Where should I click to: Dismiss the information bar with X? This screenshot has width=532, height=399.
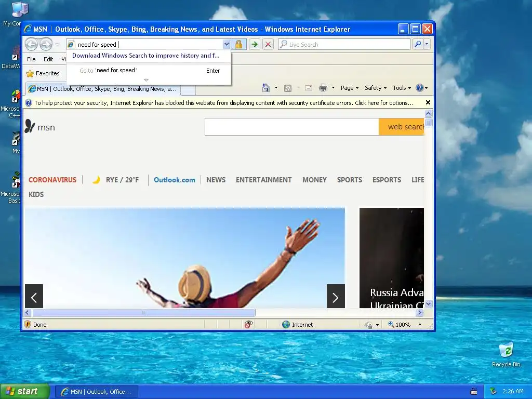click(x=428, y=102)
